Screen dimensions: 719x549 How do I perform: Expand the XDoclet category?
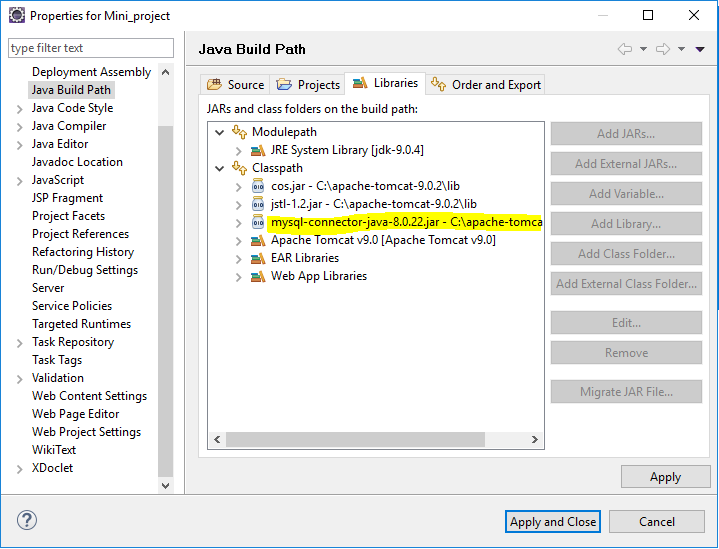[x=19, y=469]
